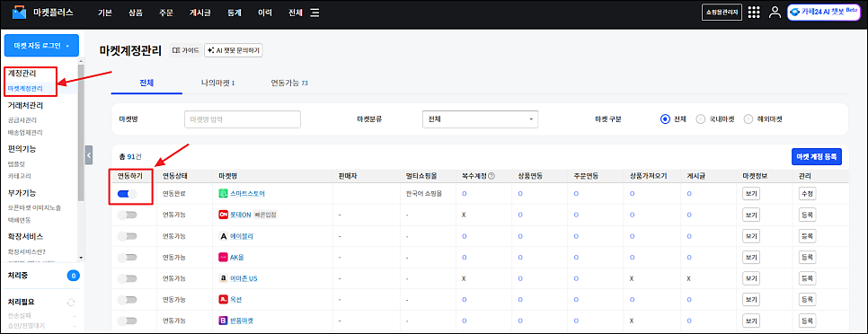
Task: Open 배송업체관리 in the sidebar
Action: point(25,132)
